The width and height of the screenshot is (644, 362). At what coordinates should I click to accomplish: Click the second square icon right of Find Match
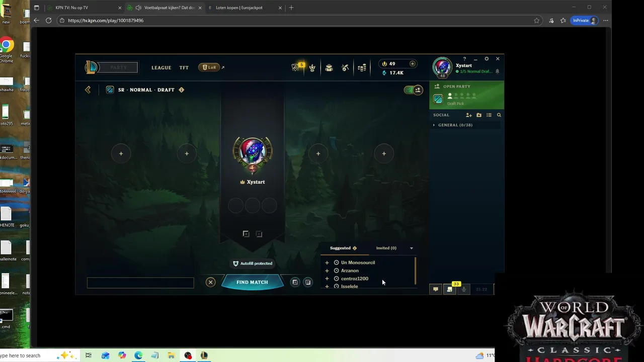click(308, 282)
